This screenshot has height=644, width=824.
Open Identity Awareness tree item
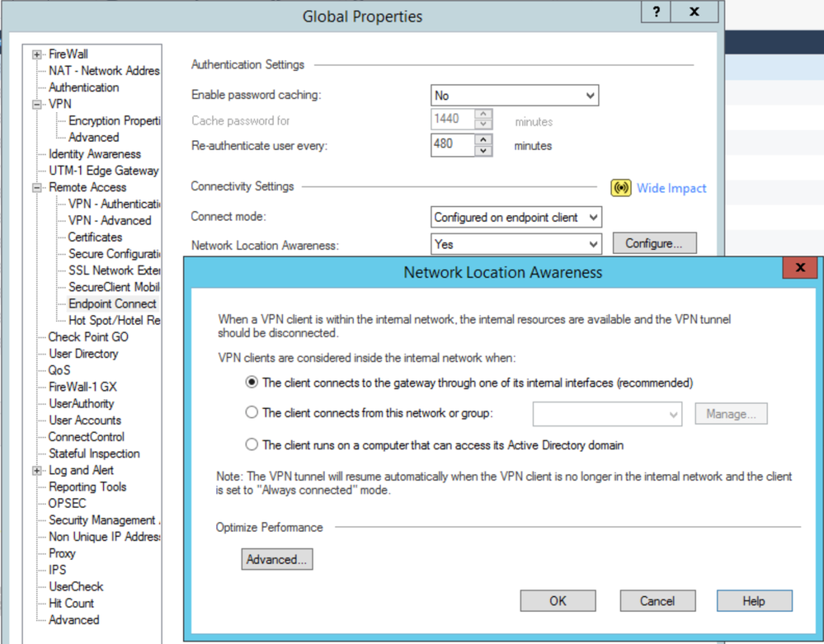[x=95, y=154]
